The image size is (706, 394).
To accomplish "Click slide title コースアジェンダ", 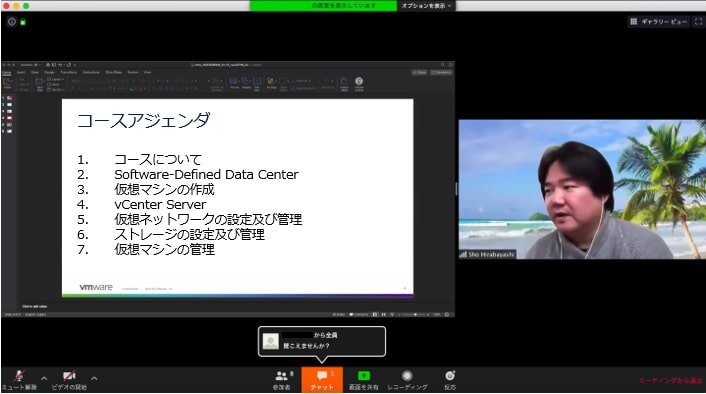I will pos(144,120).
